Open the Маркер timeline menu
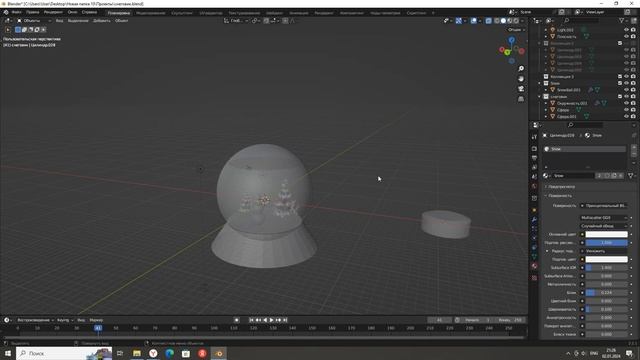 click(96, 320)
